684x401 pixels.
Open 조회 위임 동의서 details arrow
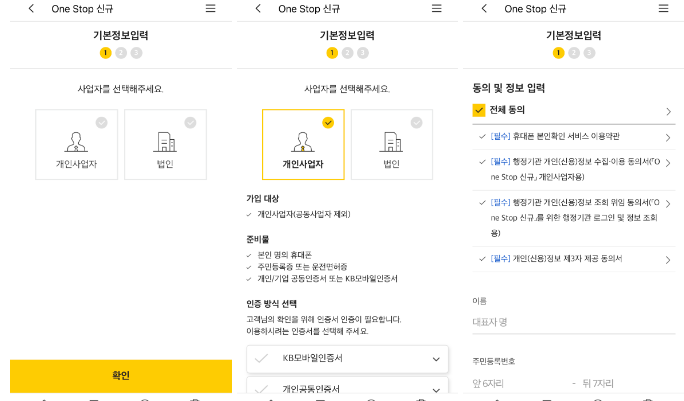[668, 204]
